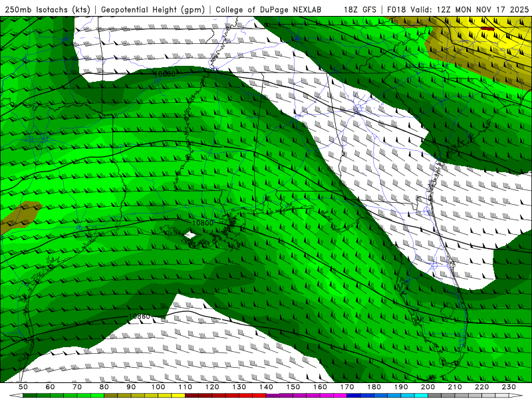Click the 10680 height contour label
Viewport: 532px width, 399px height.
point(164,74)
